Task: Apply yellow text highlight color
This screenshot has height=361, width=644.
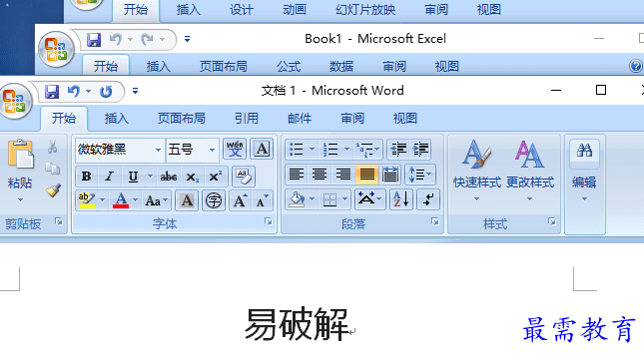Action: [87, 200]
